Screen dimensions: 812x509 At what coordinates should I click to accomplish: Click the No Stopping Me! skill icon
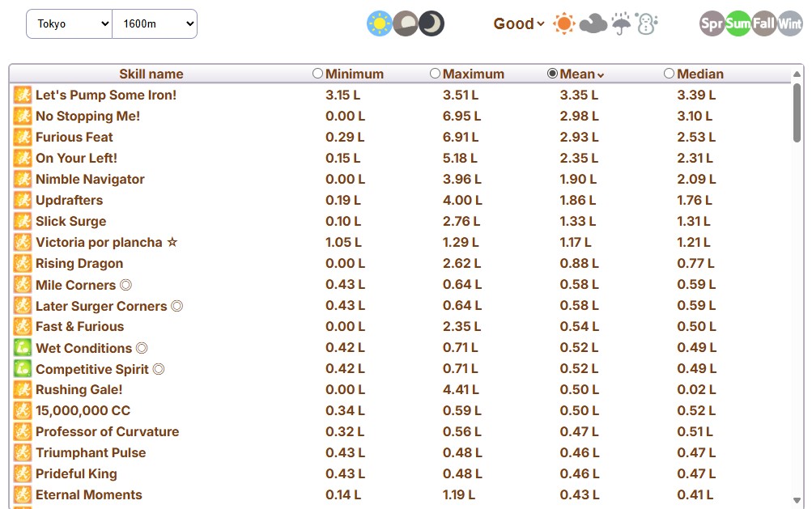pos(23,116)
